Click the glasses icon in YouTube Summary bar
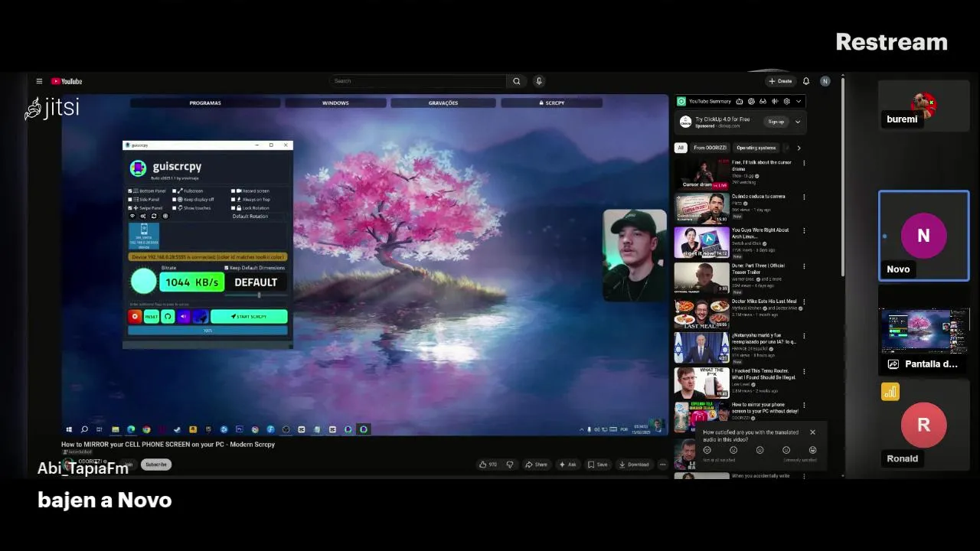980x551 pixels. (763, 101)
